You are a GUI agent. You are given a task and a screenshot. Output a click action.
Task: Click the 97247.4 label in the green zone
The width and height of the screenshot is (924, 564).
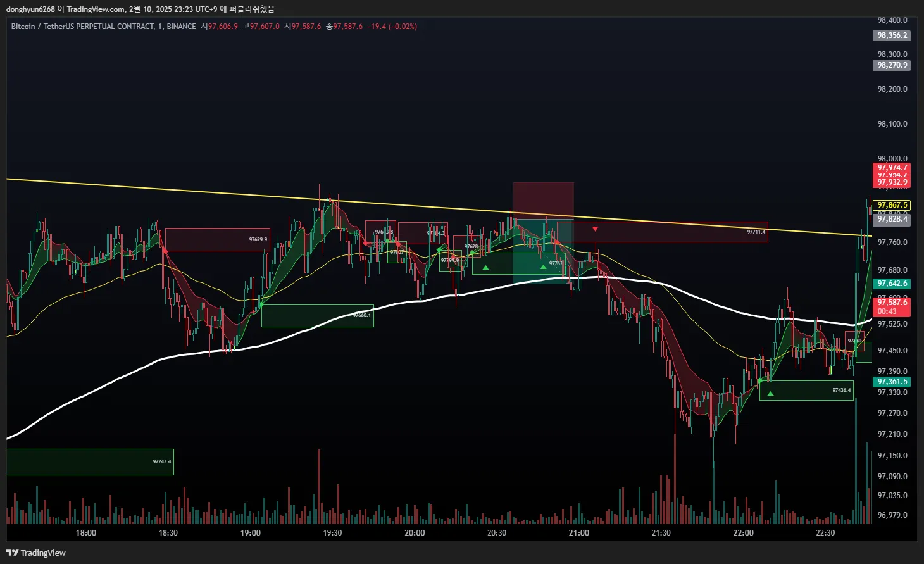pyautogui.click(x=162, y=461)
